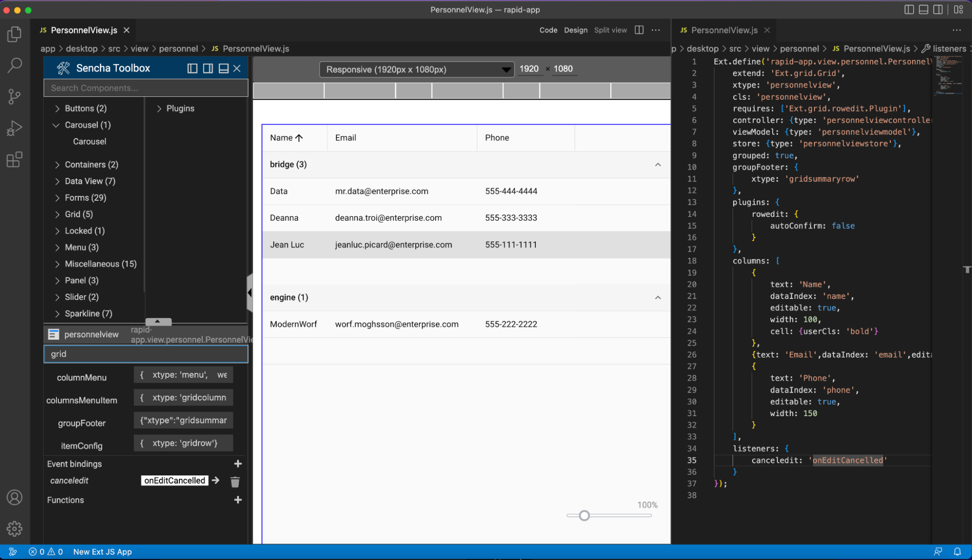Viewport: 972px width, 560px height.
Task: Expand the Containers (2) category
Action: 57,165
